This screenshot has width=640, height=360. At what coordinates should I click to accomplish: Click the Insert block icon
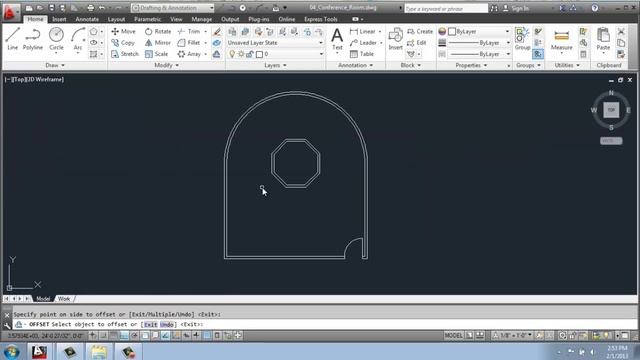point(395,39)
